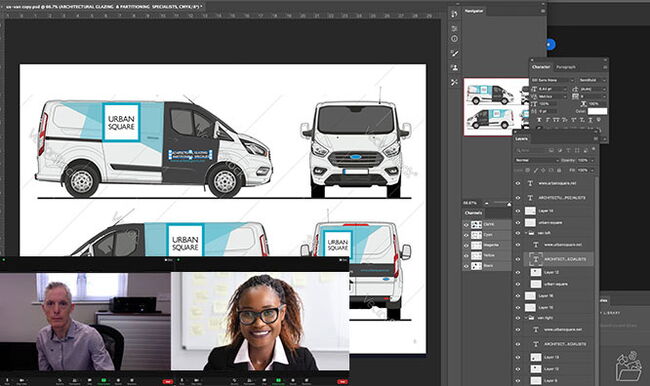This screenshot has height=386, width=650.
Task: Toggle visibility of Layer 14
Action: pos(518,211)
